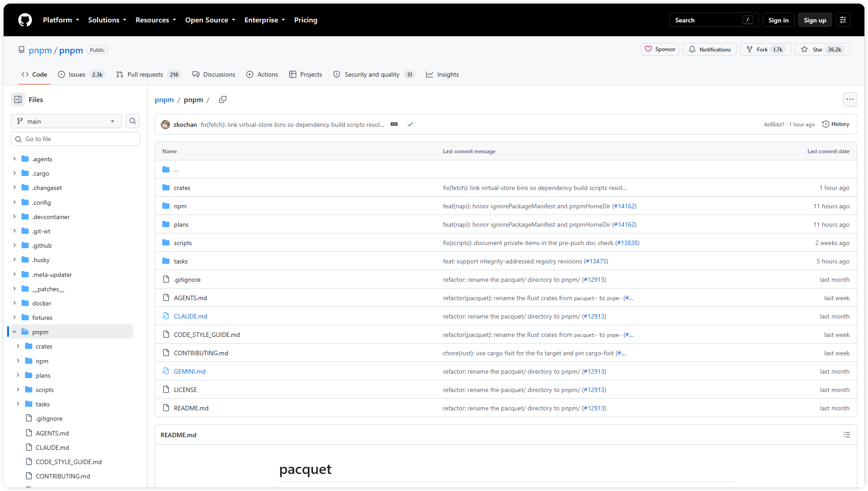
Task: Open the Platform dropdown menu
Action: click(x=61, y=20)
